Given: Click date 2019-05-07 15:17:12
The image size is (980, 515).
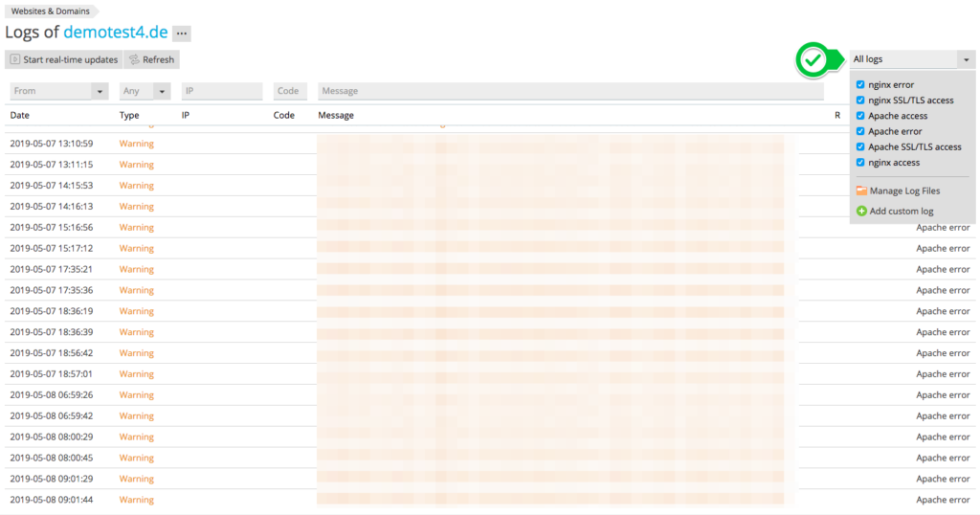Looking at the screenshot, I should click(52, 248).
